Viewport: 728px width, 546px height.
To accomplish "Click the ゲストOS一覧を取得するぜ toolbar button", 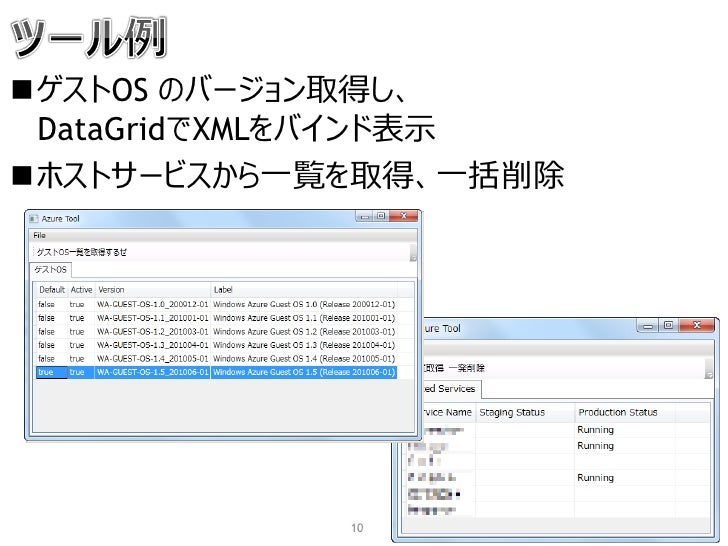I will [x=81, y=252].
